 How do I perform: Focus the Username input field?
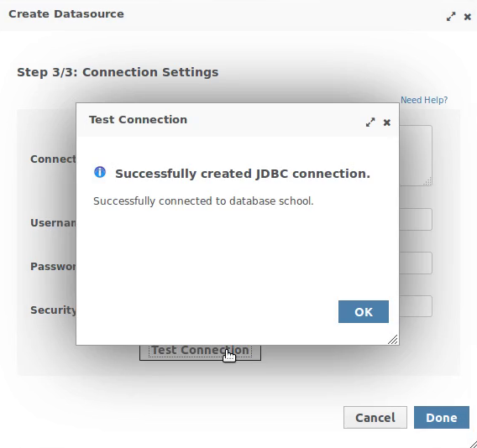[x=416, y=219]
